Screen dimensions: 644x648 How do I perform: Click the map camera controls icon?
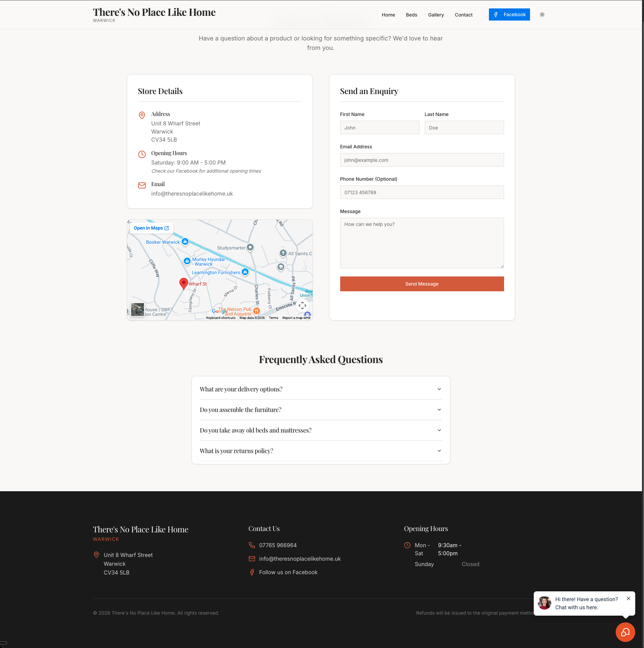click(302, 305)
